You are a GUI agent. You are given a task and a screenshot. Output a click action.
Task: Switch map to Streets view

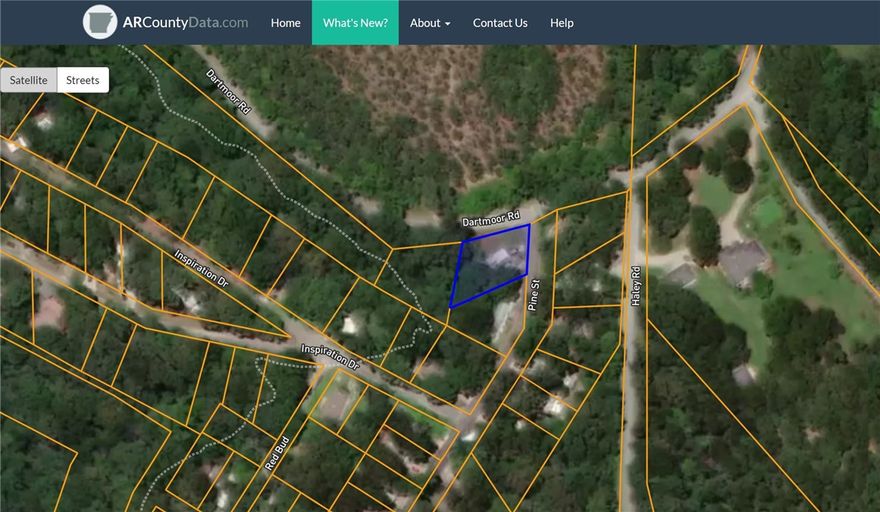(83, 80)
